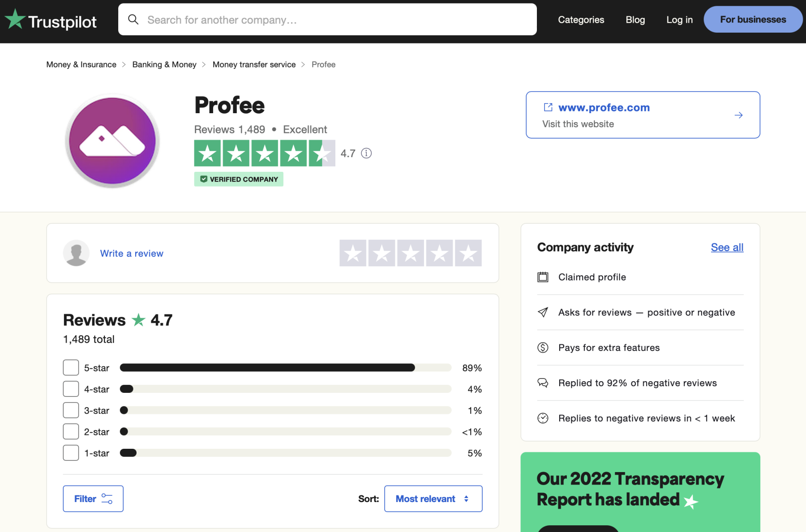Click the 5-star 89% bar
Screen dimensions: 806x532
click(286, 368)
